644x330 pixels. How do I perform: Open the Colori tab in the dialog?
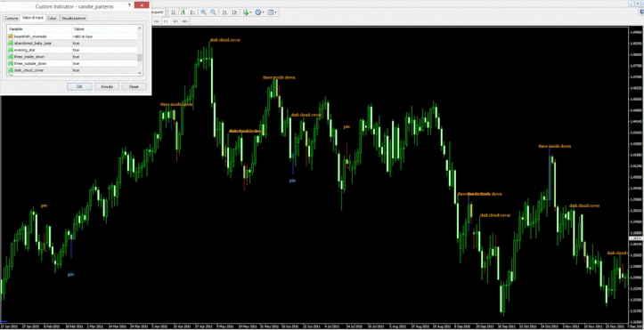(53, 18)
